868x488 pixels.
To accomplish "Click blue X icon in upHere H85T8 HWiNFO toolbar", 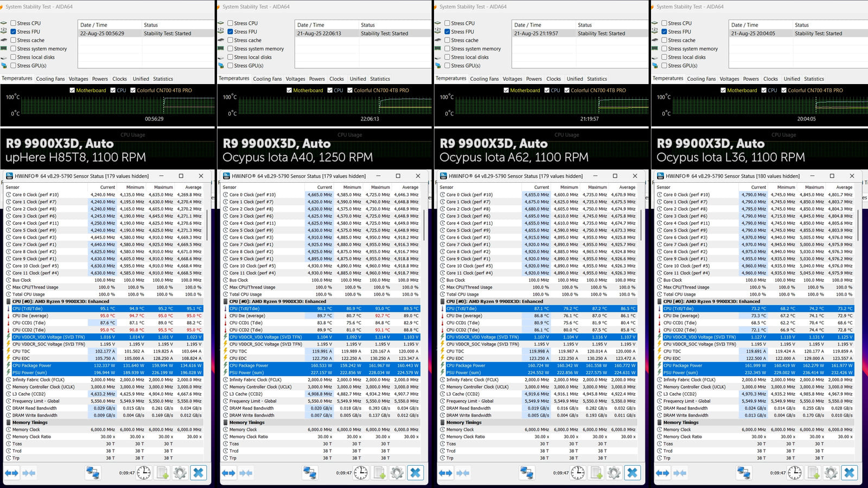I will point(199,473).
